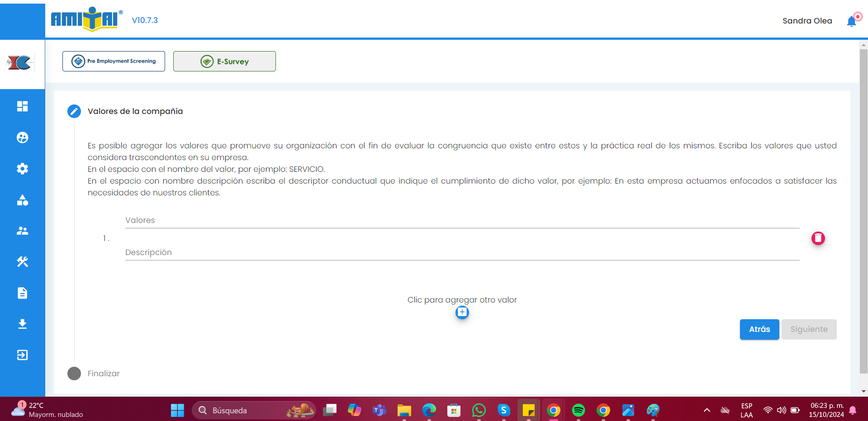Click into the Valores input field
868x421 pixels.
pos(461,221)
